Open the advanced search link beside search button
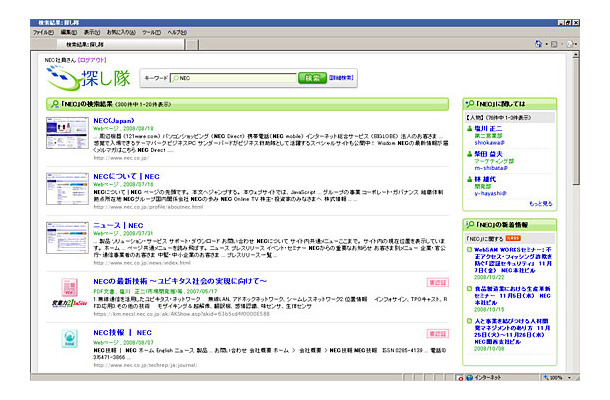This screenshot has height=400, width=610. pyautogui.click(x=341, y=77)
